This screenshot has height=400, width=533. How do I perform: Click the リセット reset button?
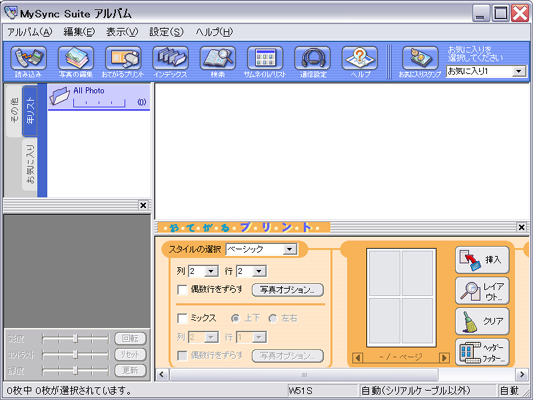pos(131,354)
